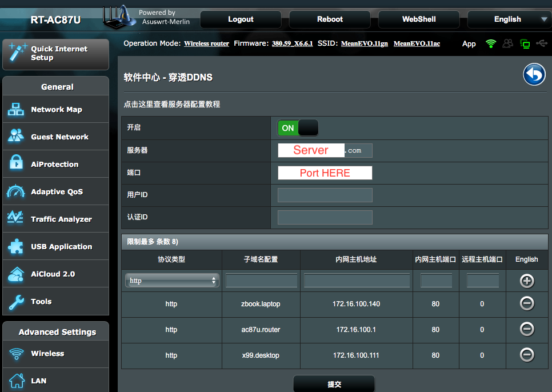Remove the x99.desktop entry with minus icon
The height and width of the screenshot is (392, 552).
click(x=526, y=355)
